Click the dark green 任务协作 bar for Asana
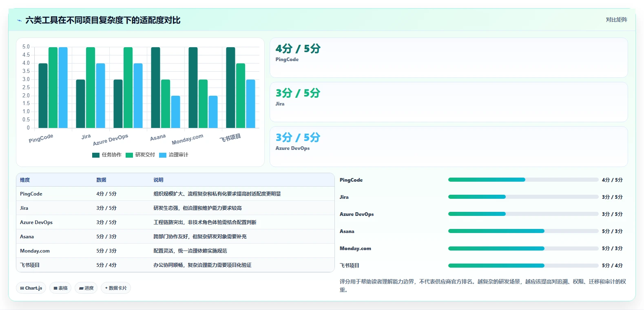This screenshot has width=644, height=310. tap(155, 88)
